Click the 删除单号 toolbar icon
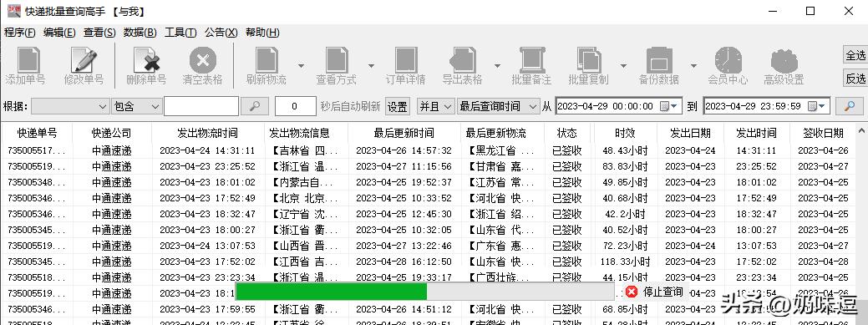This screenshot has height=325, width=868. point(147,60)
